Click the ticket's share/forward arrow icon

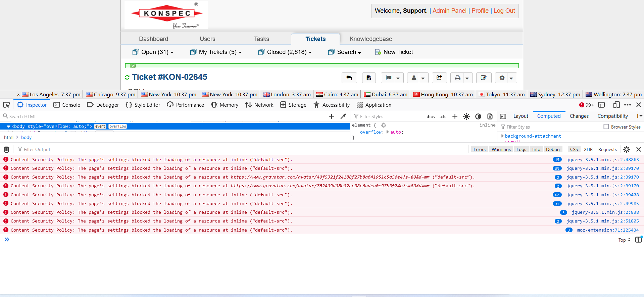439,78
